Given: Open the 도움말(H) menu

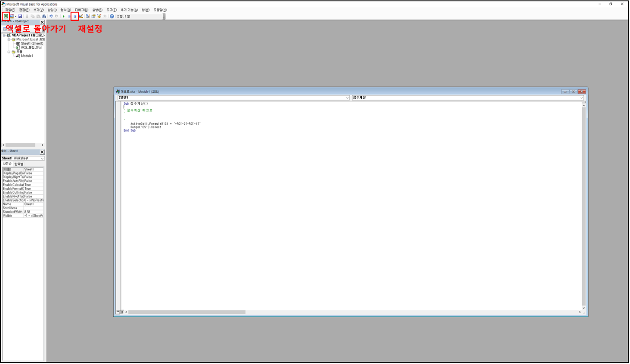Looking at the screenshot, I should [x=160, y=10].
